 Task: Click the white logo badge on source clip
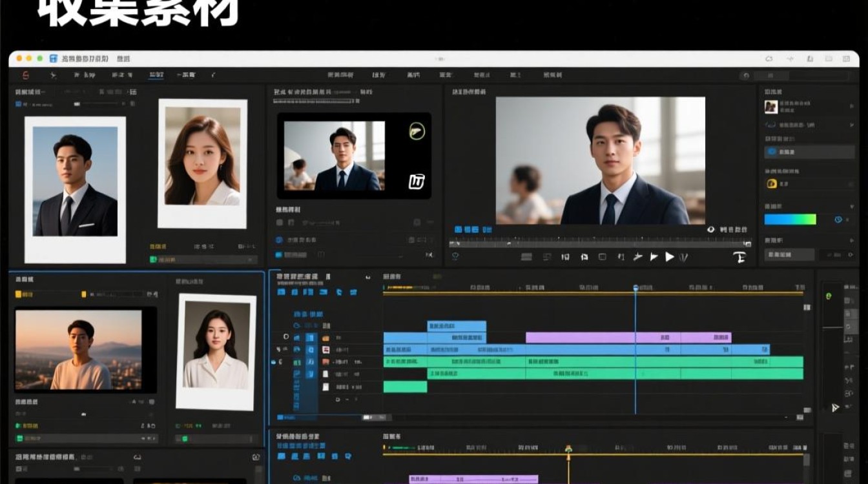pyautogui.click(x=417, y=182)
